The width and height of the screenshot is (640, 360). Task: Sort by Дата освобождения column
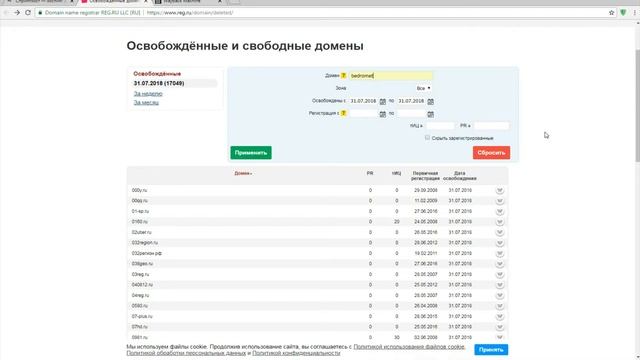click(x=460, y=176)
